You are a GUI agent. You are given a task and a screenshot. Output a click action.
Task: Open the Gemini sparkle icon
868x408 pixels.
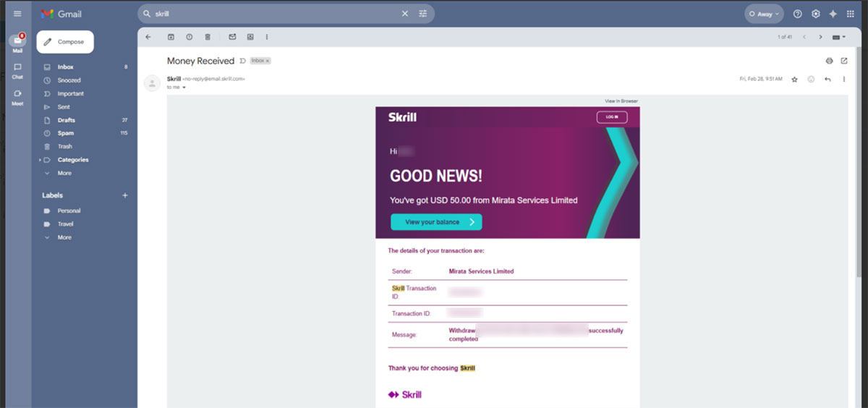[833, 14]
